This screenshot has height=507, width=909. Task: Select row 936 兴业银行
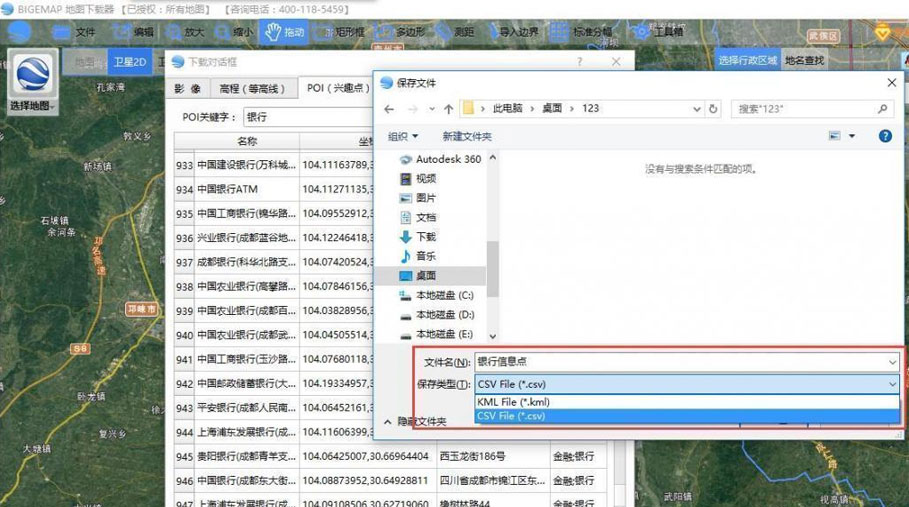click(x=274, y=238)
